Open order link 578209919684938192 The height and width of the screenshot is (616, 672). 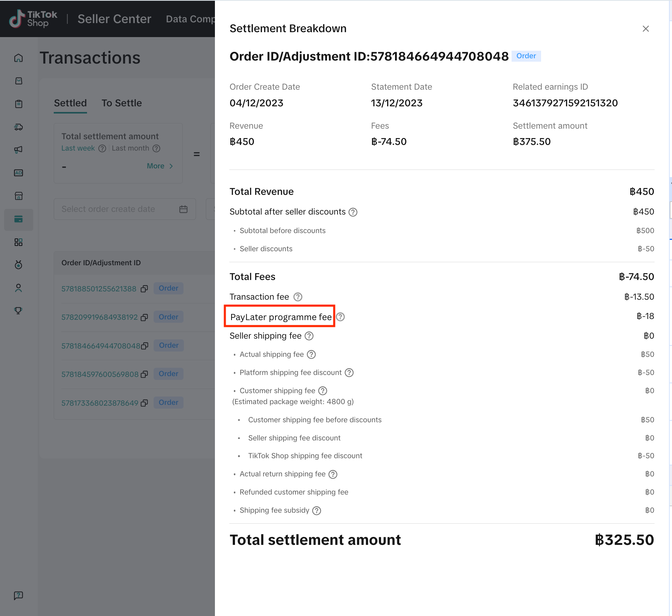tap(100, 317)
